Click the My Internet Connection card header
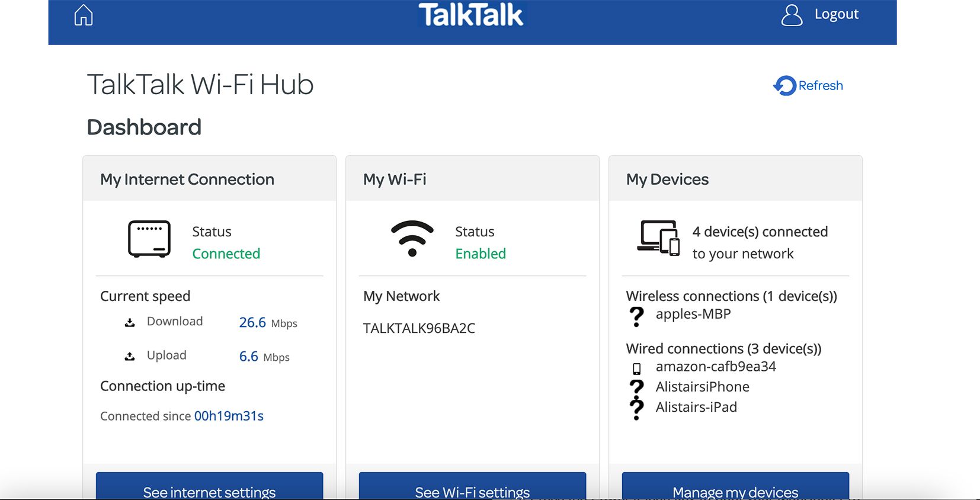980x500 pixels. 210,179
